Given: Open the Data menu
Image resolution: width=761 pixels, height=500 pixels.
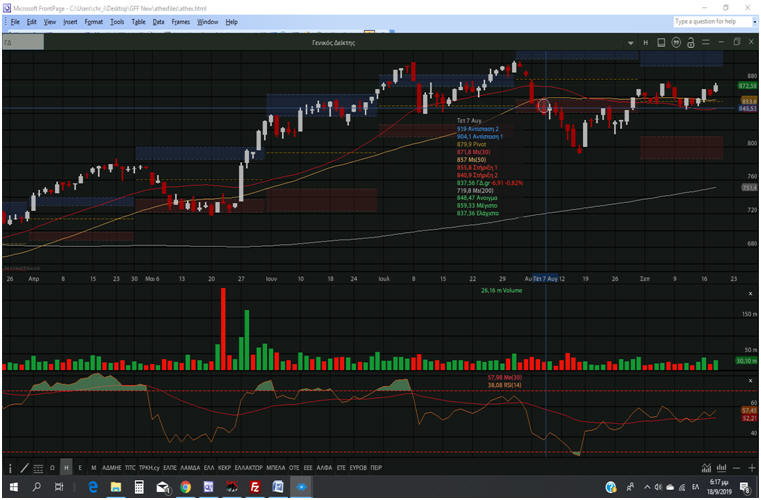Looking at the screenshot, I should click(158, 22).
